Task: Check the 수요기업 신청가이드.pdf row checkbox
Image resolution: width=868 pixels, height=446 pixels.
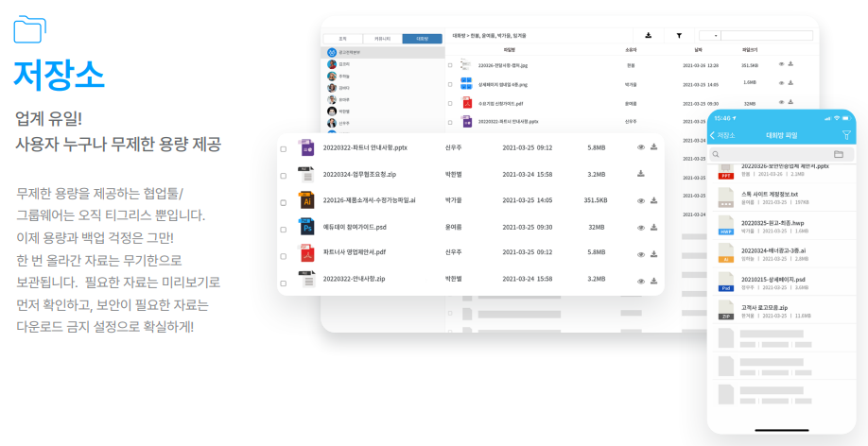Action: click(x=450, y=104)
